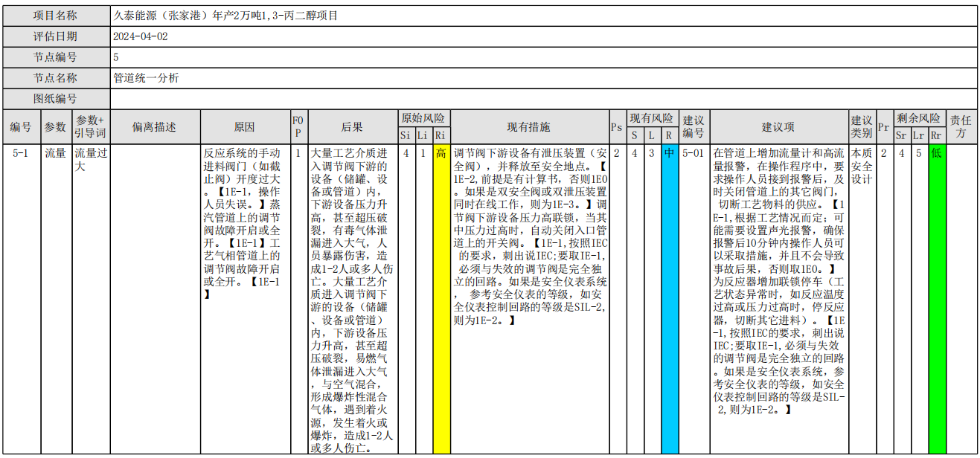Click the Sr sub-header
Viewport: 980px width, 458px height.
point(901,136)
